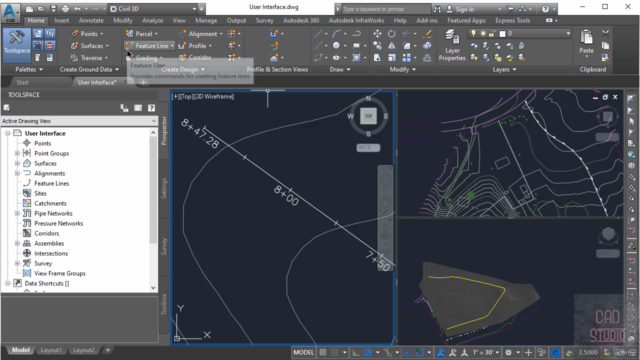Screen dimensions: 640x360
Task: Expand the Palettes panel flyout
Action: click(29, 69)
